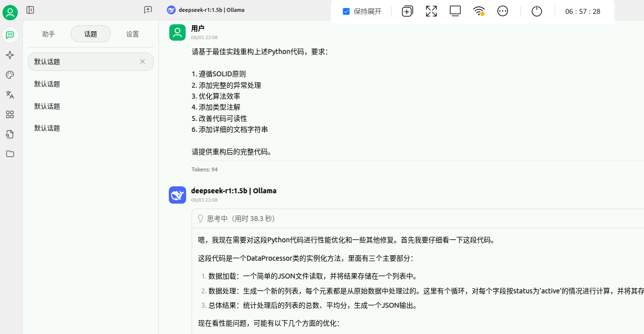The height and width of the screenshot is (334, 644).
Task: Collapse the sidebar panel icon
Action: (x=30, y=10)
